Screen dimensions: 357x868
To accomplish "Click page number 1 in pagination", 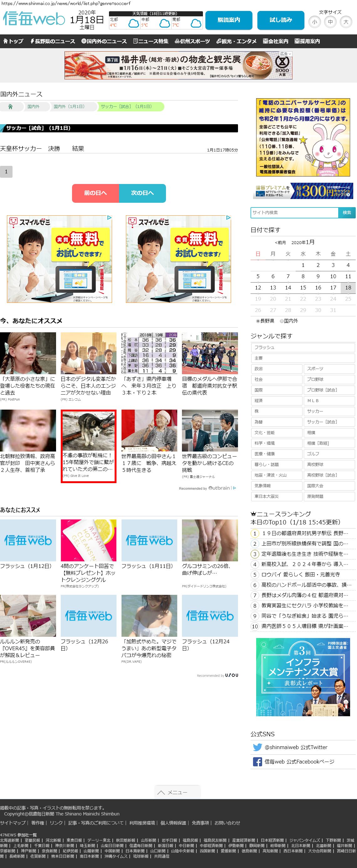I will click(x=6, y=171).
